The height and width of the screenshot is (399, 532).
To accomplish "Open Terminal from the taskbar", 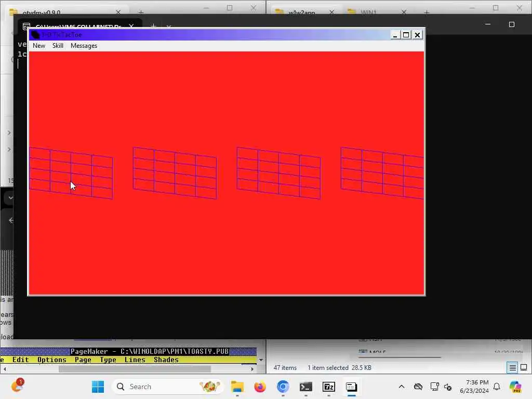I will click(305, 387).
